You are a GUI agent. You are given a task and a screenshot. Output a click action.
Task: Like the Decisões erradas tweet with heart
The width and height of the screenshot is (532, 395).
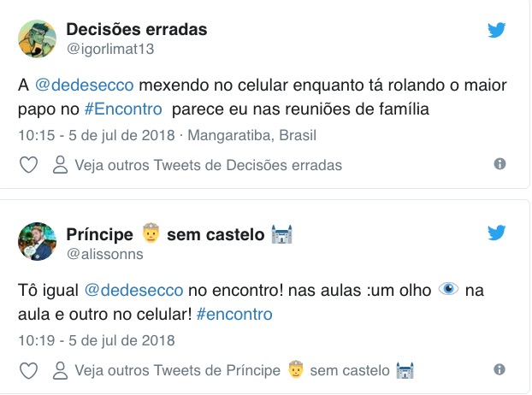tap(28, 165)
